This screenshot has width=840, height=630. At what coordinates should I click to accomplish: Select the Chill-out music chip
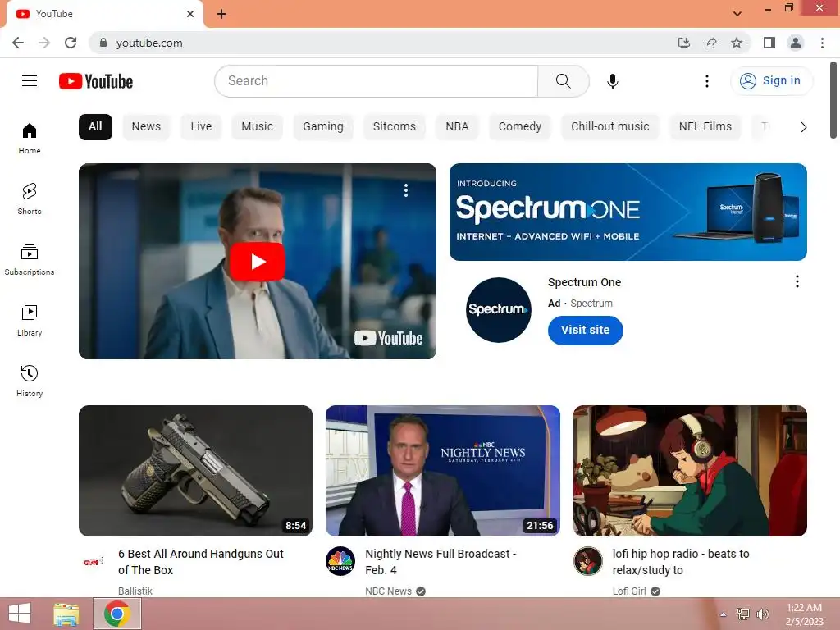610,127
